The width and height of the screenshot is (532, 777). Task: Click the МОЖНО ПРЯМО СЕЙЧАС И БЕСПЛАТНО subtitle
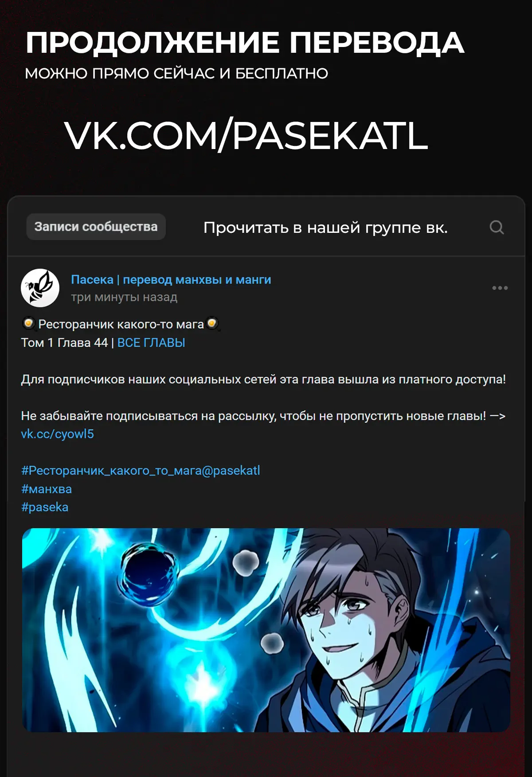[x=176, y=74]
